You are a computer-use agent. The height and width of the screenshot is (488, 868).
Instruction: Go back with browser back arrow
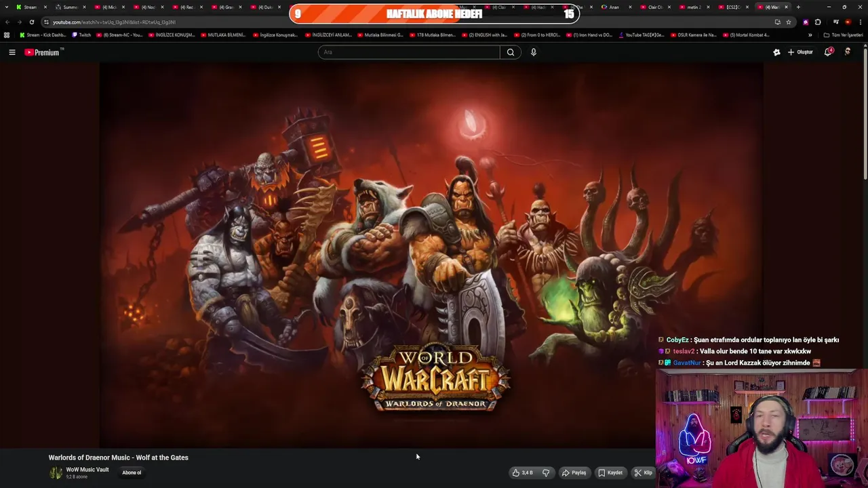tap(7, 22)
